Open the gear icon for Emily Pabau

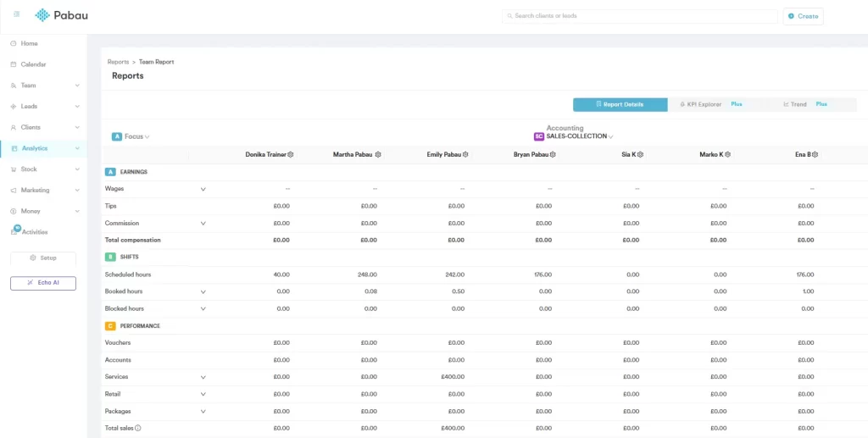tap(465, 155)
